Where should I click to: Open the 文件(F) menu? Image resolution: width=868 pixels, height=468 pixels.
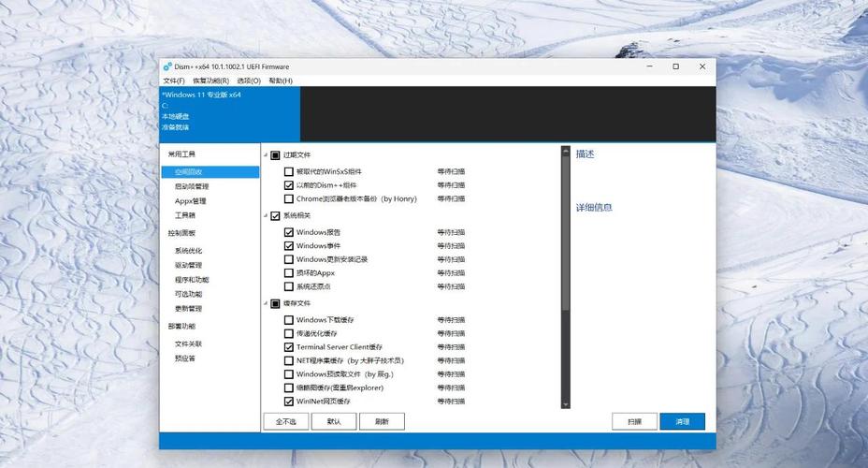pos(173,81)
